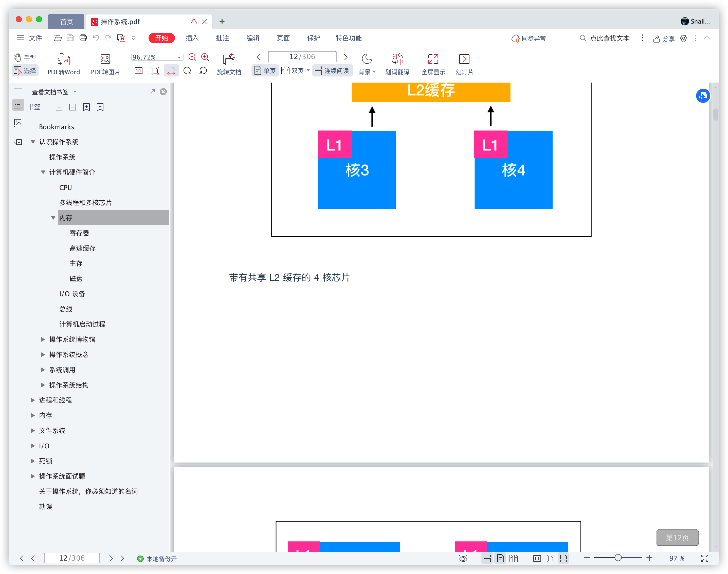The image size is (728, 574).
Task: Switch to the 首页 tab
Action: (x=66, y=22)
